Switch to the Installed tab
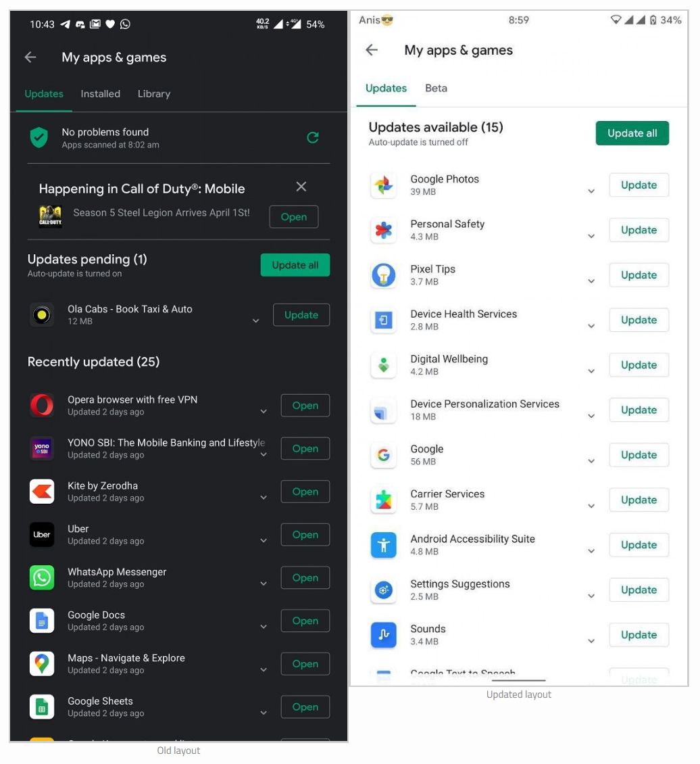This screenshot has height=764, width=700. pos(100,93)
